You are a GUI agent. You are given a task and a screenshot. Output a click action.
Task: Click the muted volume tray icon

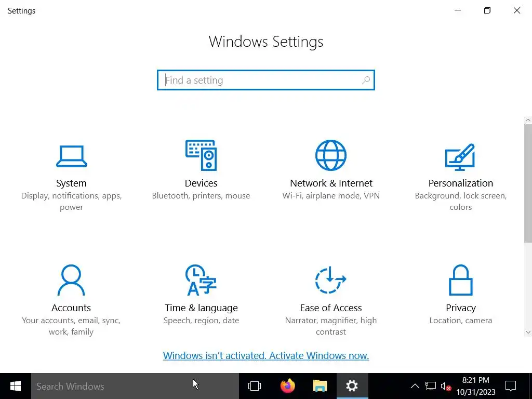(446, 386)
